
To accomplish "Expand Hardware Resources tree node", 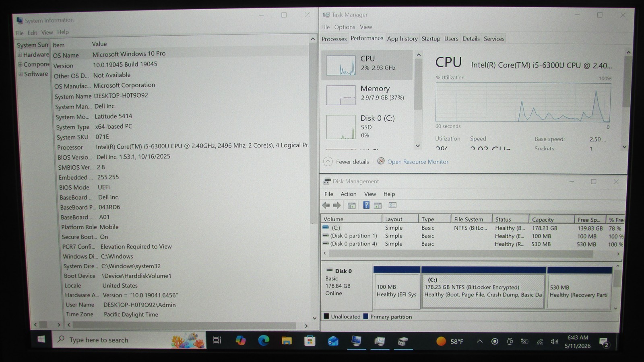I will [20, 55].
